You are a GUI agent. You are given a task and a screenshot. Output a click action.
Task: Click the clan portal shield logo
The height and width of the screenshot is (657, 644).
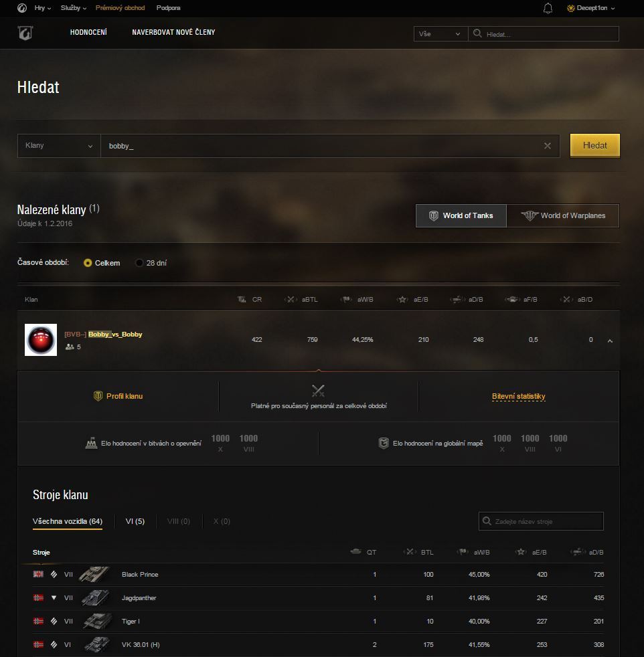click(x=25, y=33)
